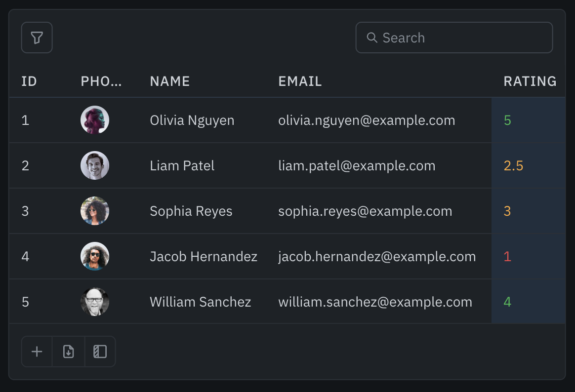This screenshot has height=392, width=575.
Task: Click Jacob Hernandez's avatar thumbnail
Action: (95, 256)
